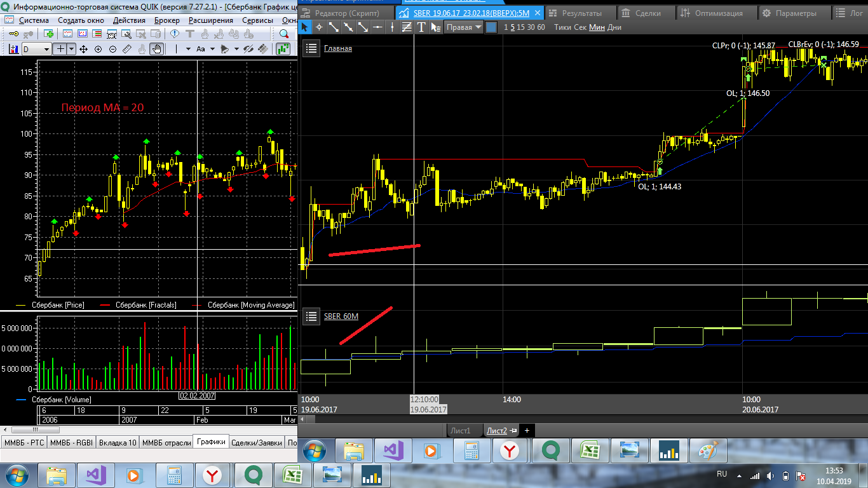Switch to the Результаты tab
The width and height of the screenshot is (868, 488).
(x=581, y=13)
